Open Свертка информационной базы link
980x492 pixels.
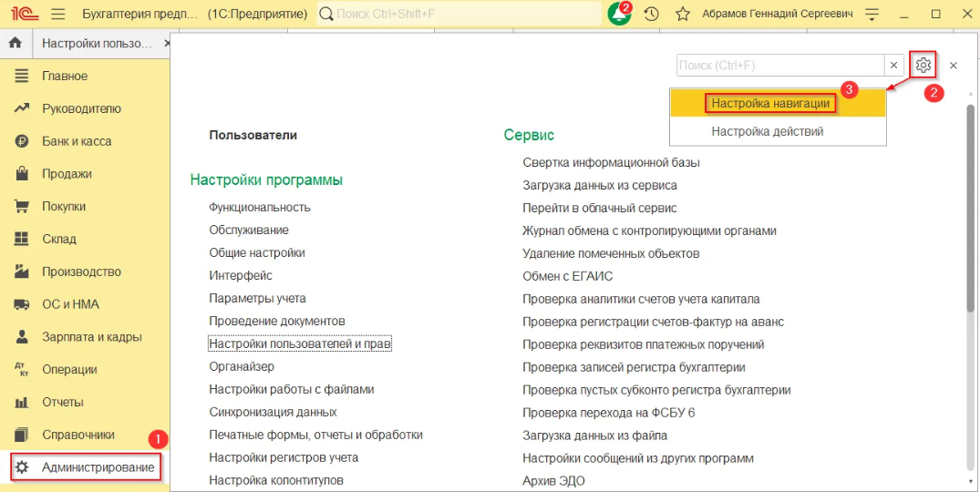click(x=611, y=163)
